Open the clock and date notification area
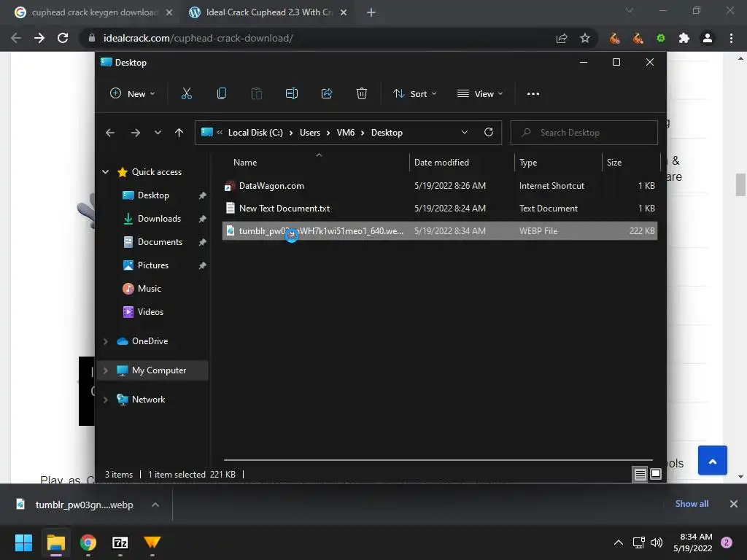 point(693,542)
